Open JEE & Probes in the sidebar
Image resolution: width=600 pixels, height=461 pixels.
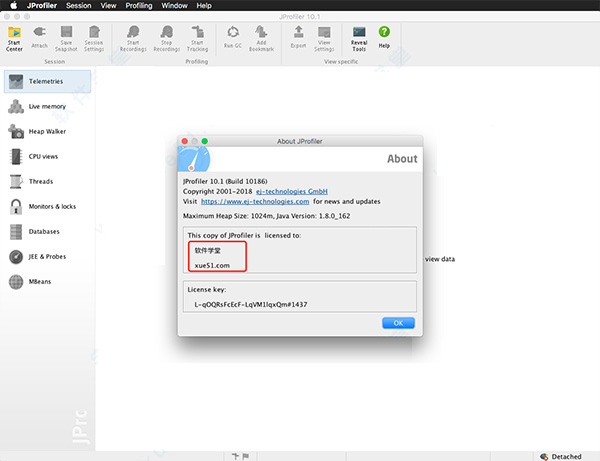pyautogui.click(x=47, y=257)
